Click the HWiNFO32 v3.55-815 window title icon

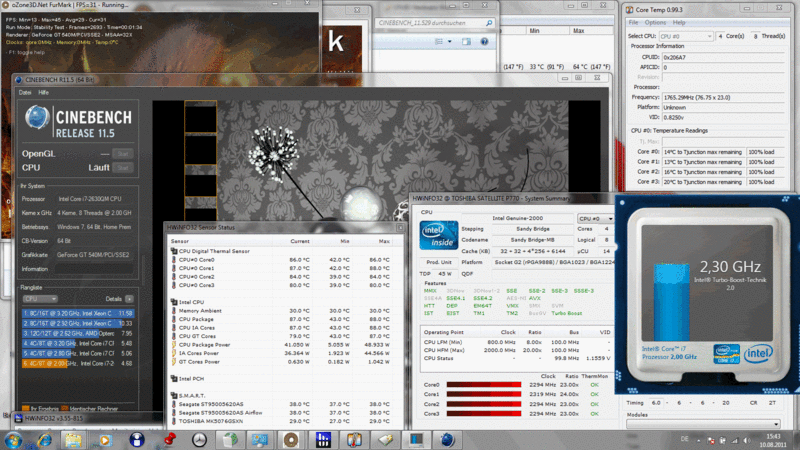point(18,418)
